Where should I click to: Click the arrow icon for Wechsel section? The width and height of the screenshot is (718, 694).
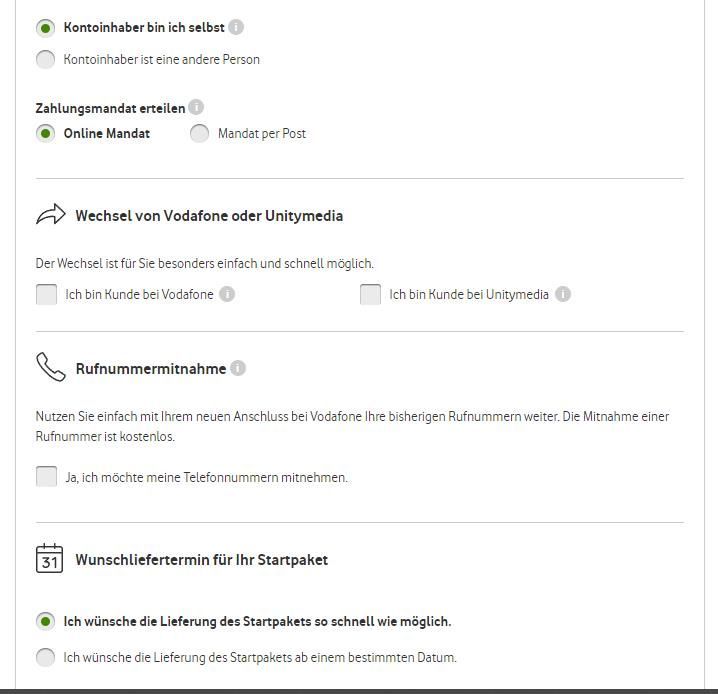(50, 215)
